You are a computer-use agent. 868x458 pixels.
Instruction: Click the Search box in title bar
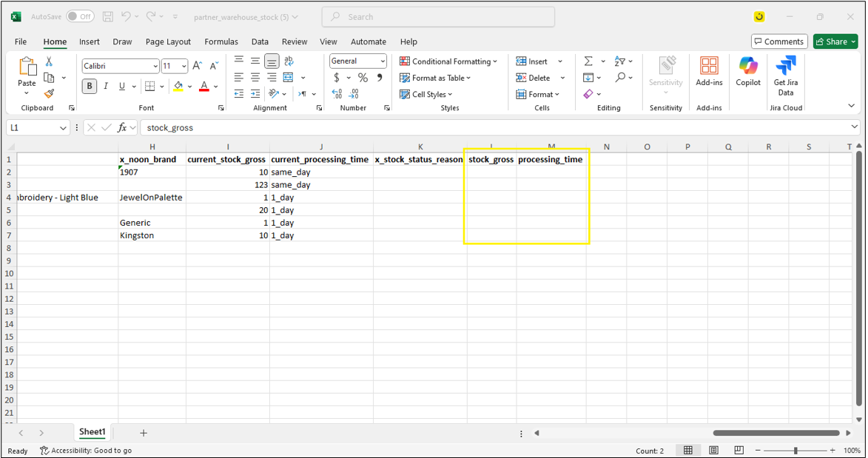point(438,16)
